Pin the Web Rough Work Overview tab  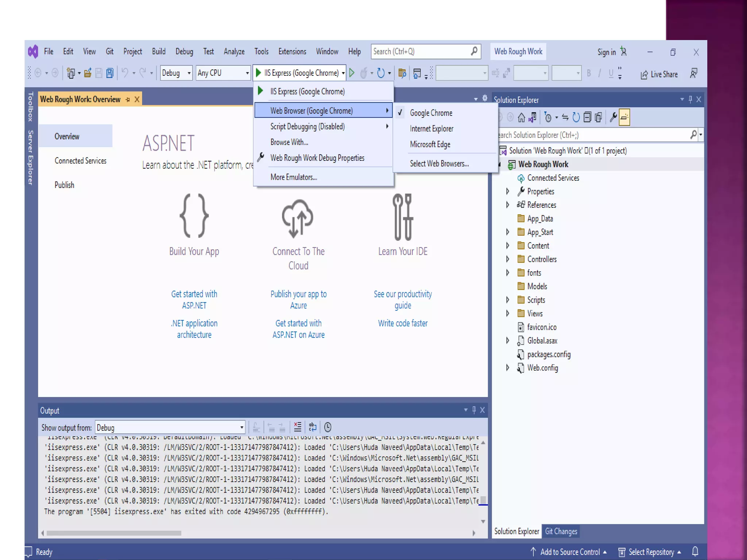tap(128, 99)
